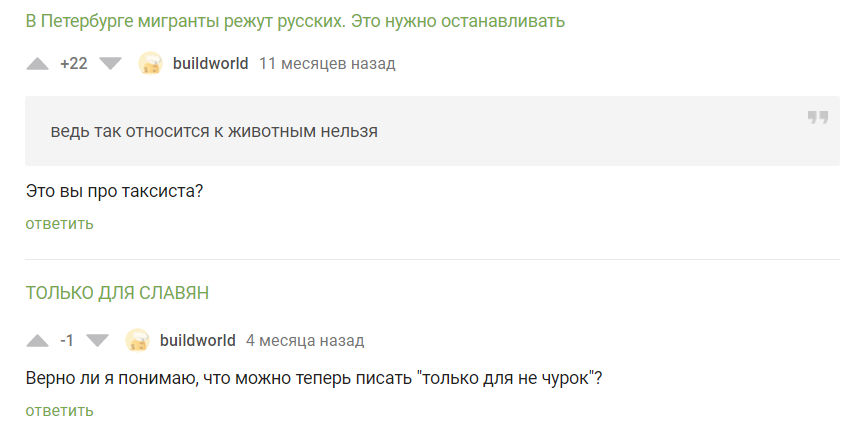Click the +22 rating counter

[x=74, y=63]
